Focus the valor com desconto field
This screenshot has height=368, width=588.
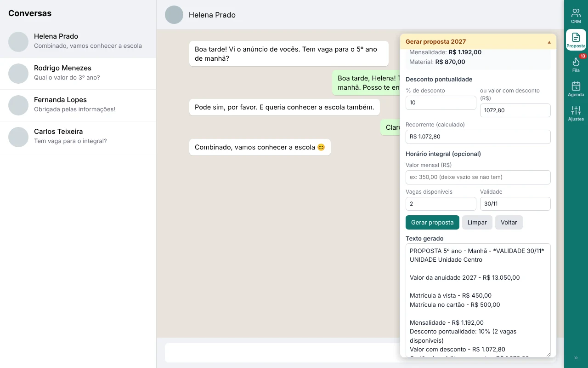(x=515, y=110)
